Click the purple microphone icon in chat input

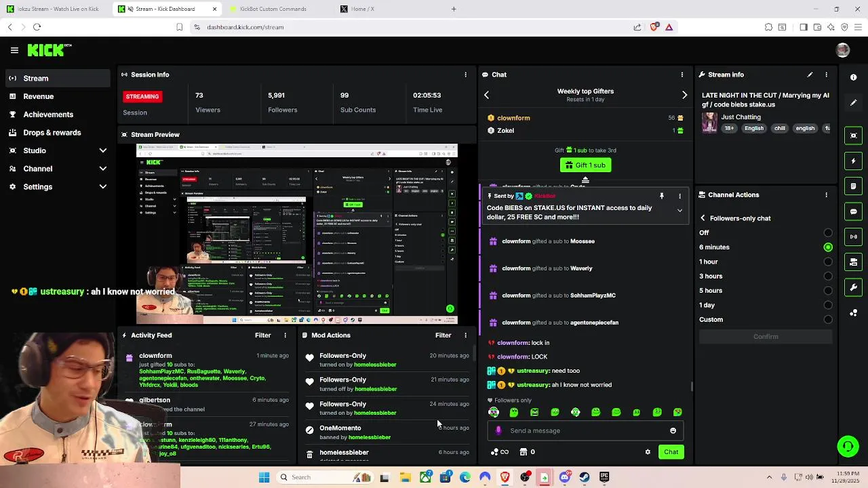(498, 430)
